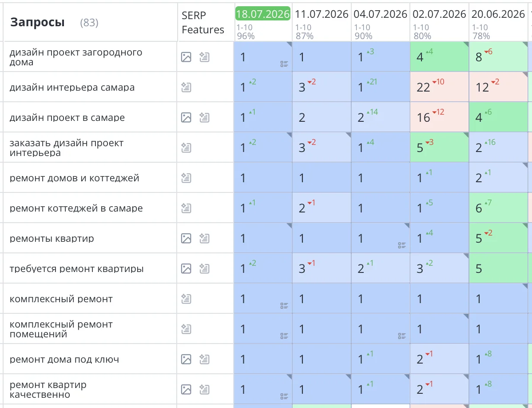Select the 11.07.2026 date column header

(x=322, y=14)
